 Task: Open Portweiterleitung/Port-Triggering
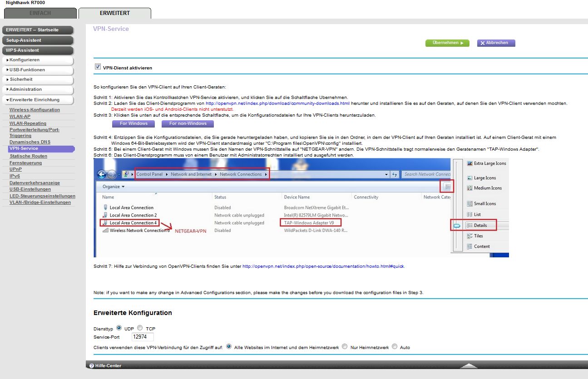(35, 133)
